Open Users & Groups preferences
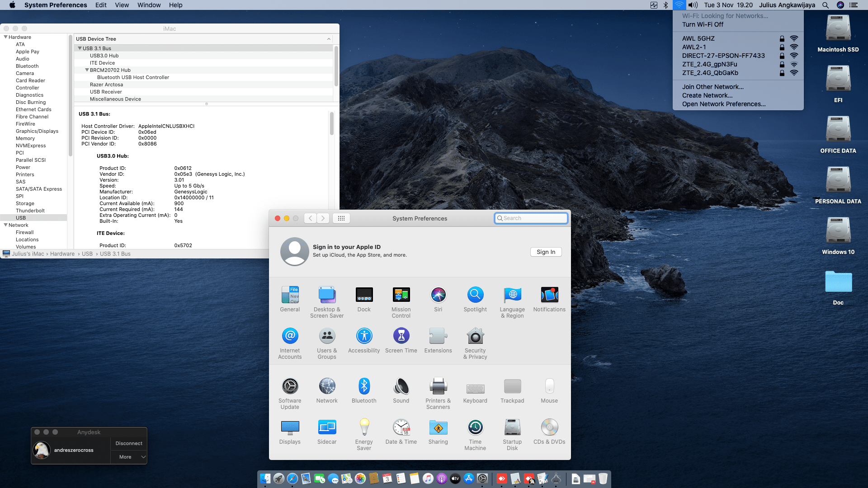 click(x=327, y=343)
